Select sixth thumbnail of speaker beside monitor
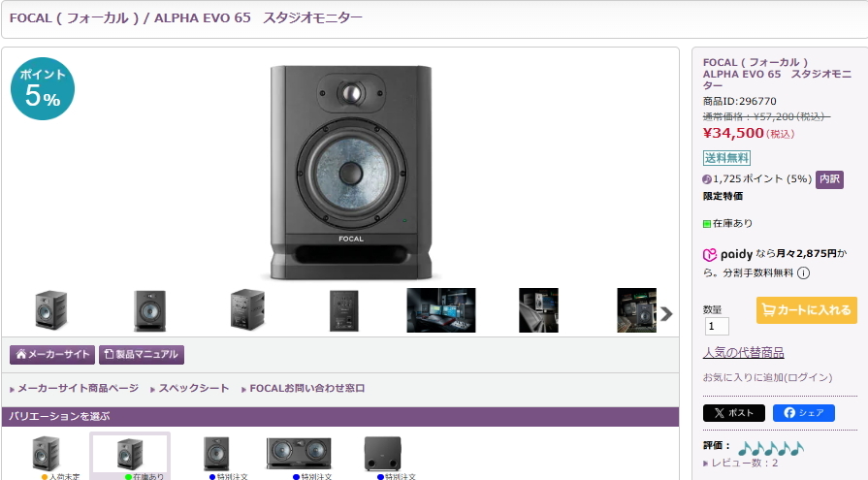Viewport: 868px width, 480px height. 538,310
